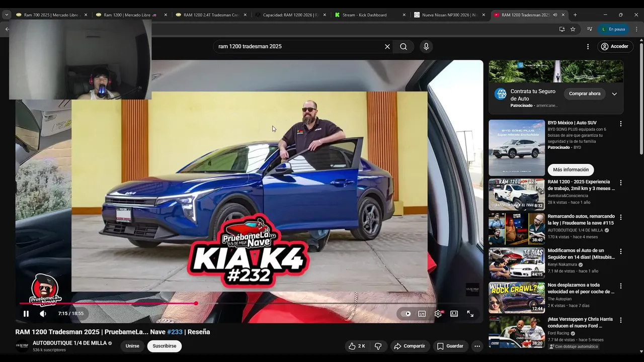The image size is (644, 362).
Task: Bookmark this page with star icon
Action: point(573,29)
